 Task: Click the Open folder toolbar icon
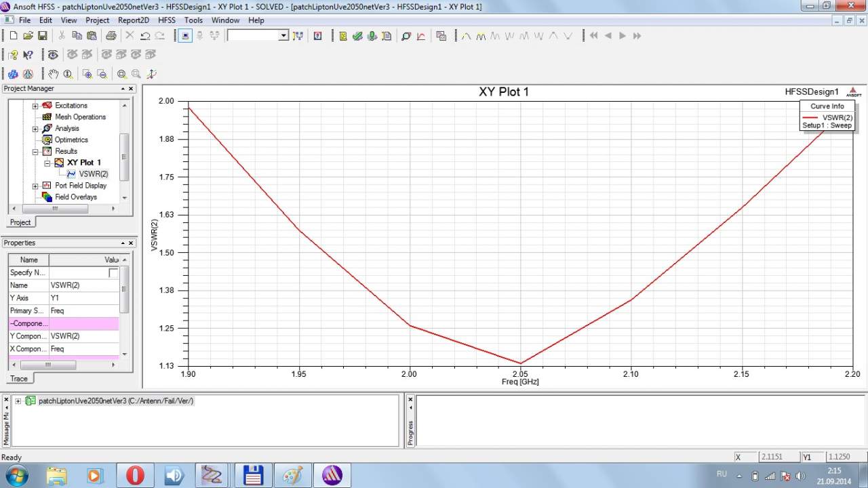coord(28,36)
